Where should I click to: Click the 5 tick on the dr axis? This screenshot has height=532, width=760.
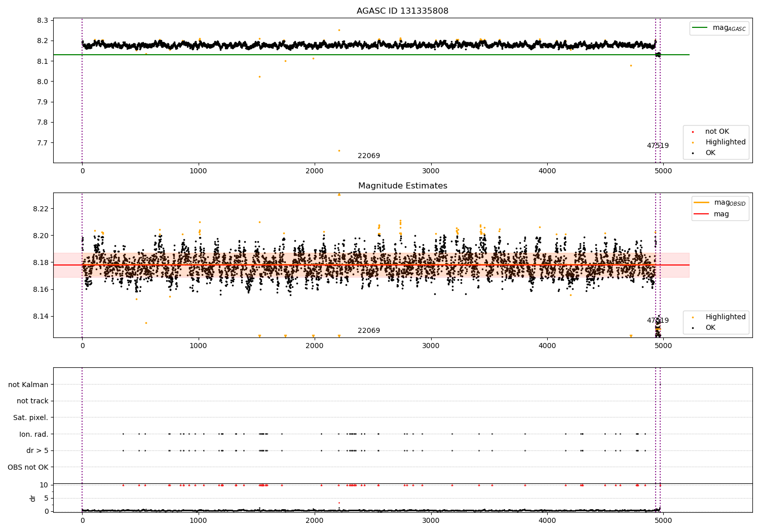47,498
